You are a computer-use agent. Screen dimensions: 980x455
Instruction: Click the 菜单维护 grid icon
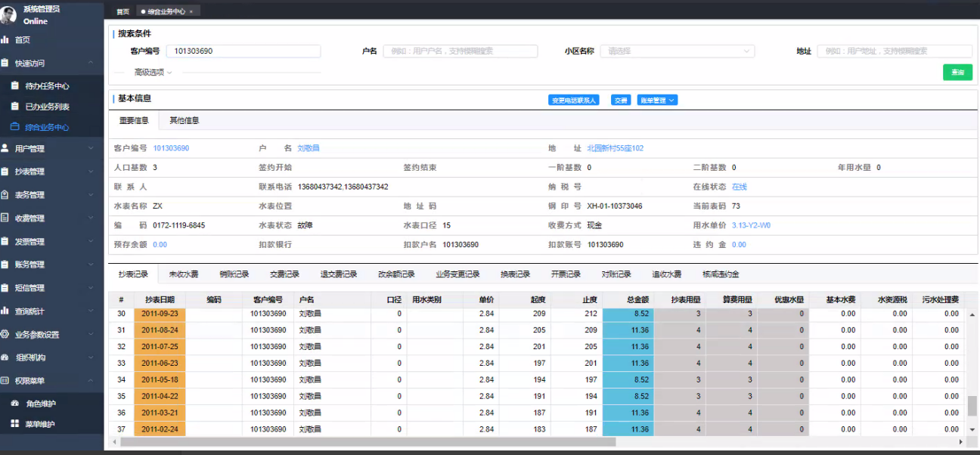point(14,424)
